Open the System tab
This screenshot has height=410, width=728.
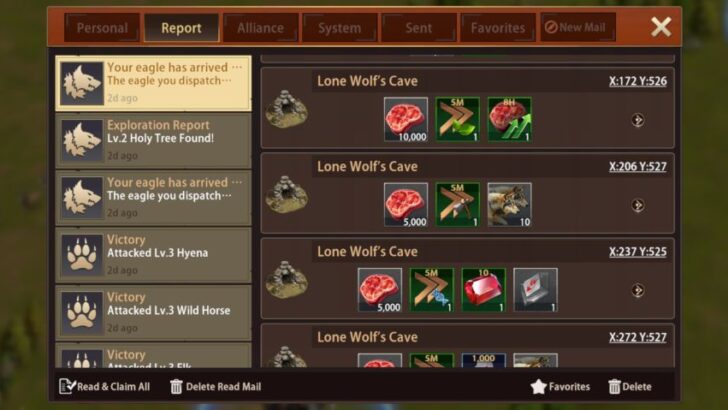[x=339, y=28]
